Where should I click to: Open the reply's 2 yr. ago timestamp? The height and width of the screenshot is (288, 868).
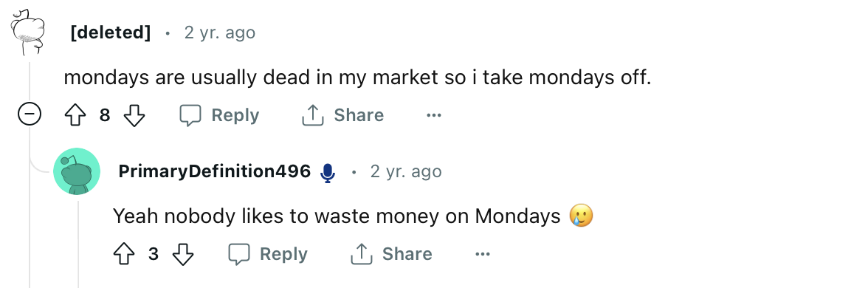[406, 171]
